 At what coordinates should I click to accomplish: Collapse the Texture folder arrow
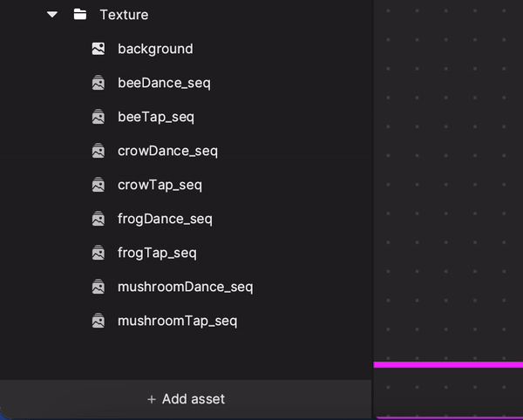(x=52, y=15)
